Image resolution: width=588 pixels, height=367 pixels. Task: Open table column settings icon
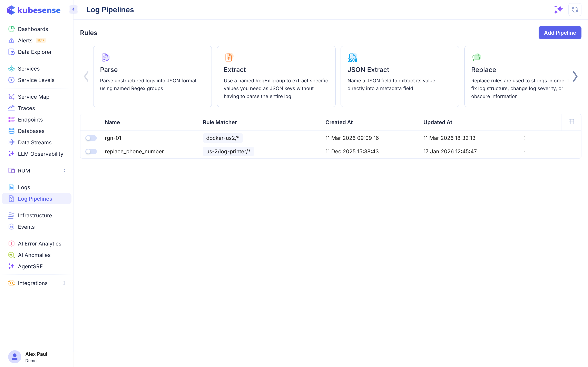point(571,122)
